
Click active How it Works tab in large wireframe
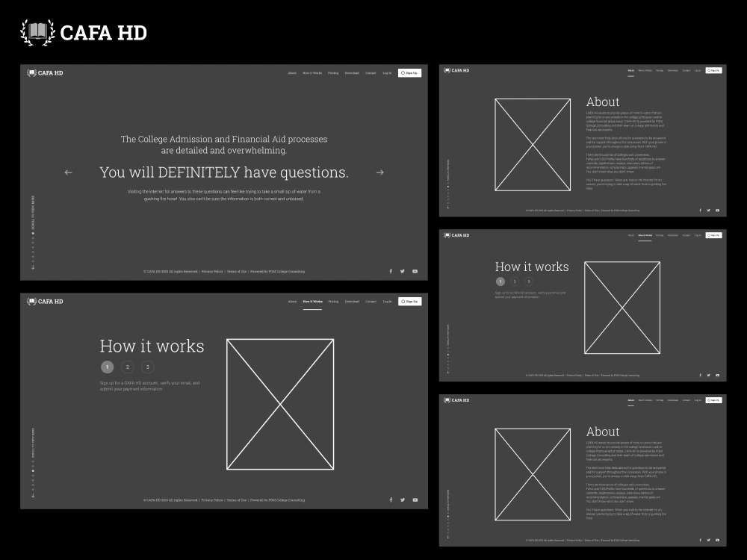coord(312,302)
